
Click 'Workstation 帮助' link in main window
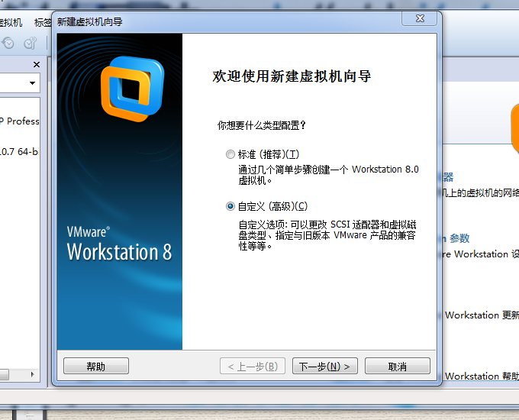(482, 376)
